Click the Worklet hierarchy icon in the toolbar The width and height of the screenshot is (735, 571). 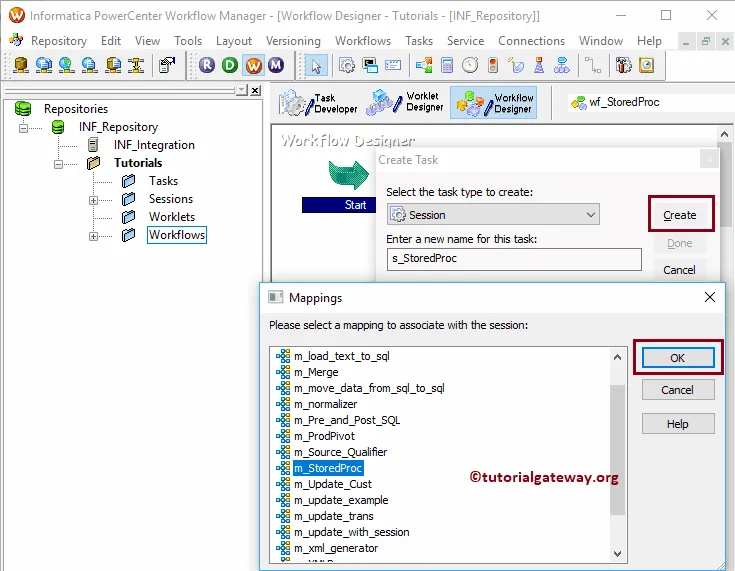pyautogui.click(x=562, y=65)
